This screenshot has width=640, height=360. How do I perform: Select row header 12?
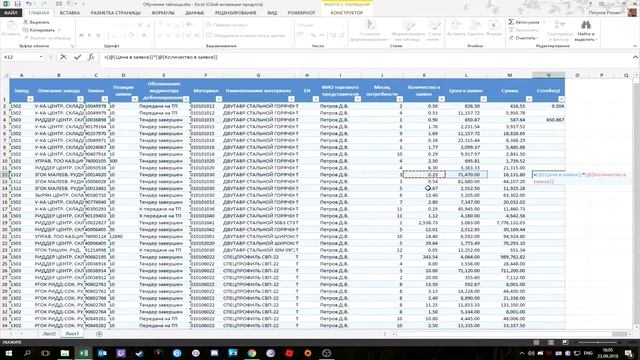[5, 174]
